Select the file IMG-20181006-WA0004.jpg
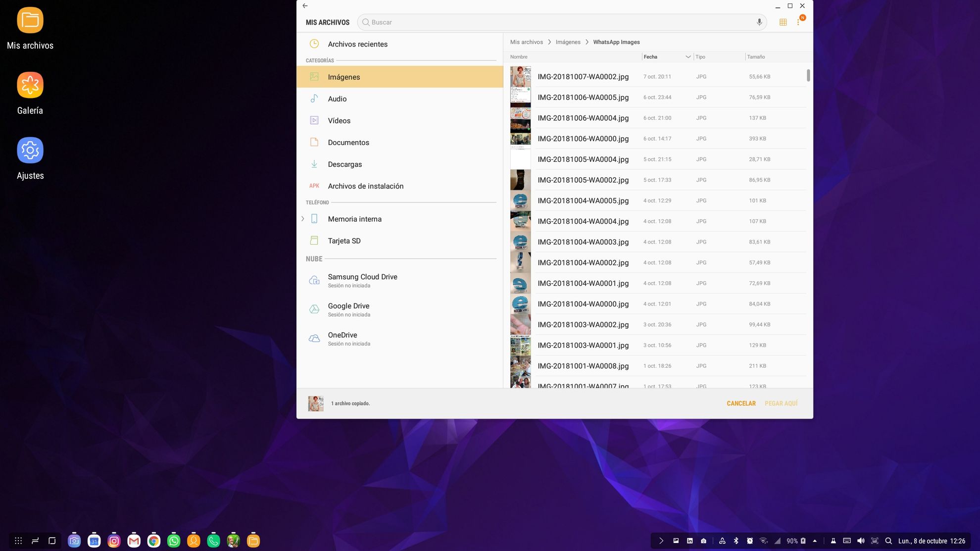980x551 pixels. click(x=583, y=118)
